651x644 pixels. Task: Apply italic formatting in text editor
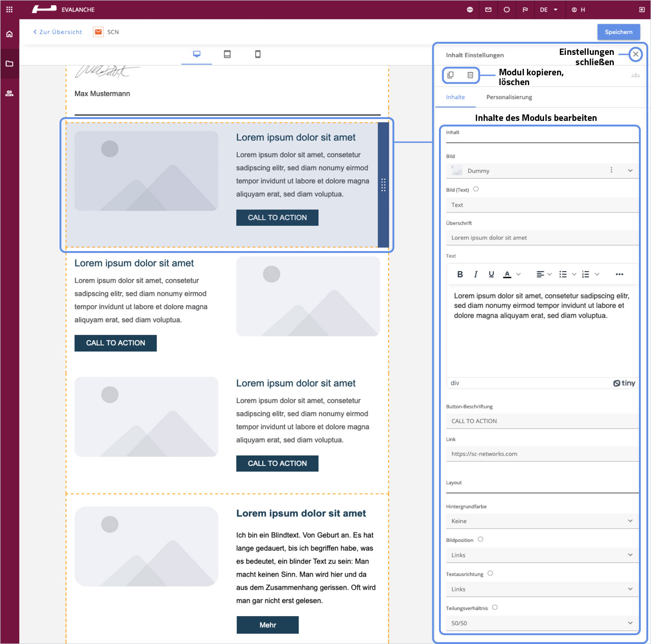tap(475, 274)
